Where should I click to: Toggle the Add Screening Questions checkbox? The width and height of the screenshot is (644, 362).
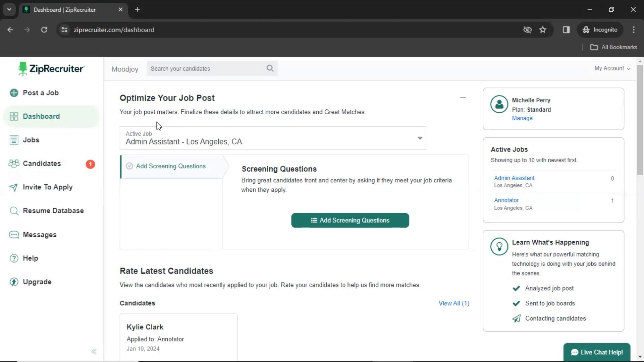click(x=129, y=166)
